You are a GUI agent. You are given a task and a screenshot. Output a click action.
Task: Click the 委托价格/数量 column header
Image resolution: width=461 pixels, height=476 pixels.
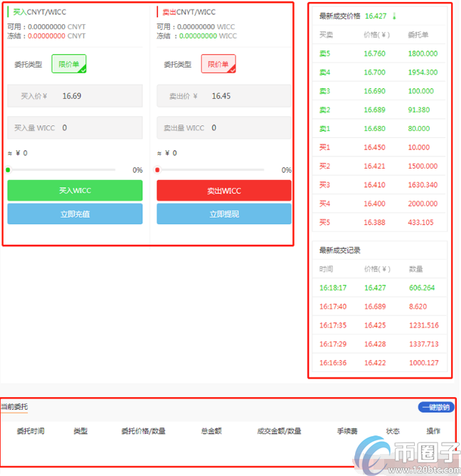click(143, 430)
